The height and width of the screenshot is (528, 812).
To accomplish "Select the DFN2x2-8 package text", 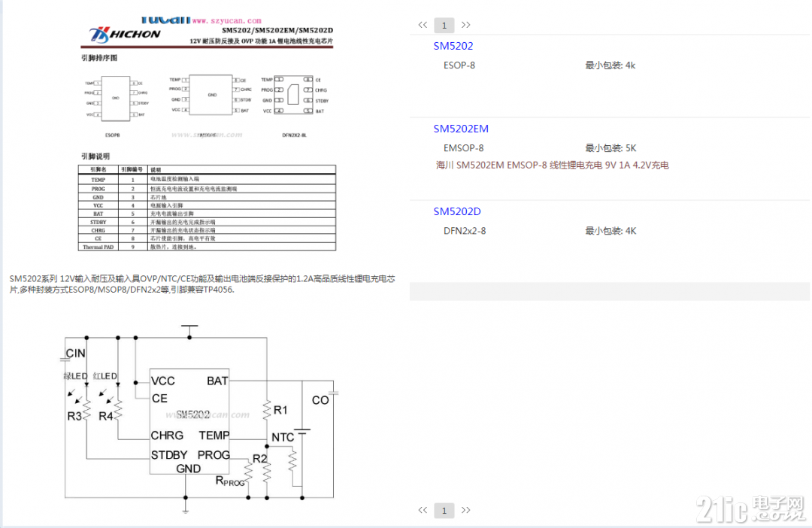I will [x=465, y=231].
